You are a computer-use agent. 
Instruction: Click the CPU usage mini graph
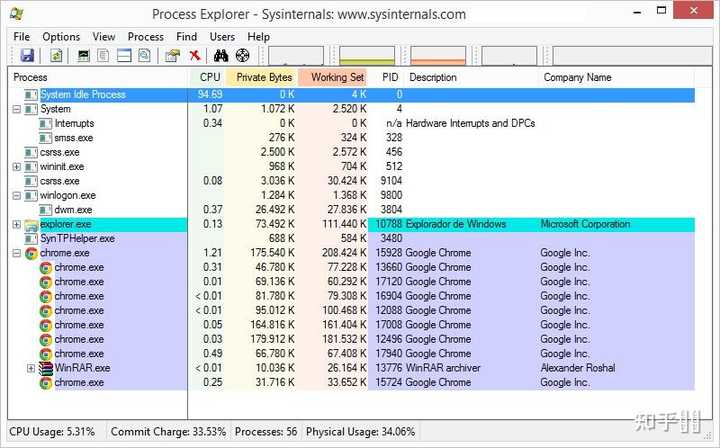tap(296, 56)
